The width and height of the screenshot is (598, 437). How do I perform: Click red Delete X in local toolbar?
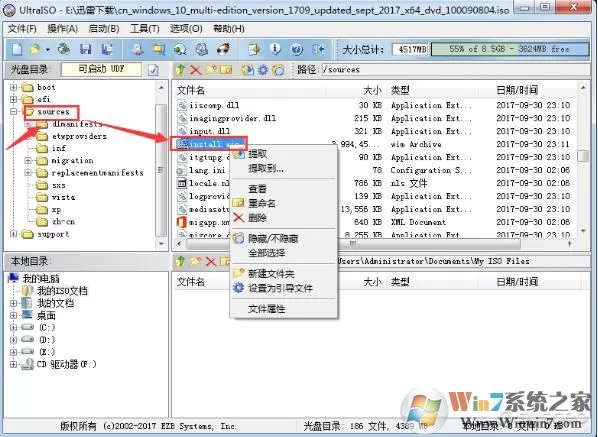click(x=211, y=261)
